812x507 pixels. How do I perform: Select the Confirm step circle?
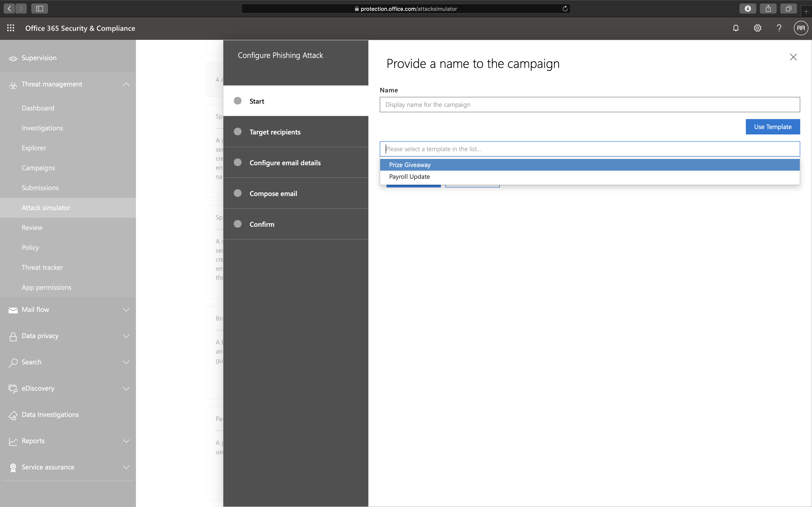tap(238, 224)
